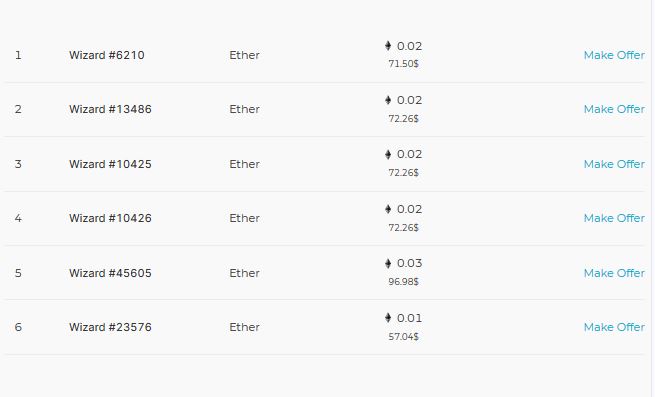Make Offer on Wizard #10426
Image resolution: width=655 pixels, height=397 pixels.
click(614, 218)
